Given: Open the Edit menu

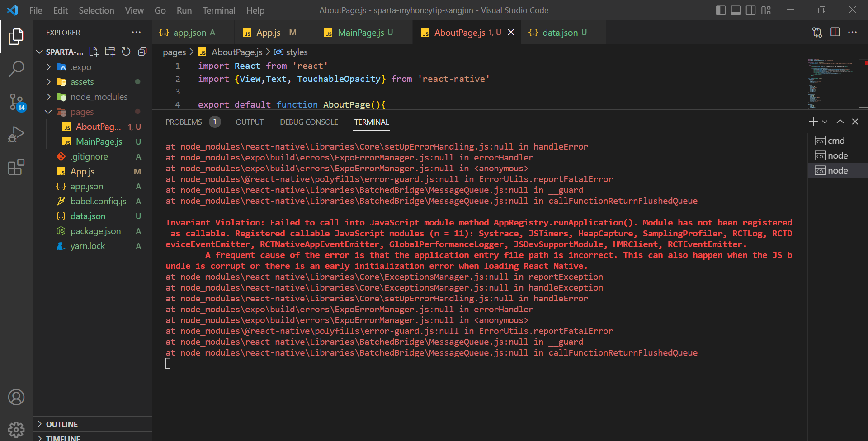Looking at the screenshot, I should (x=61, y=10).
